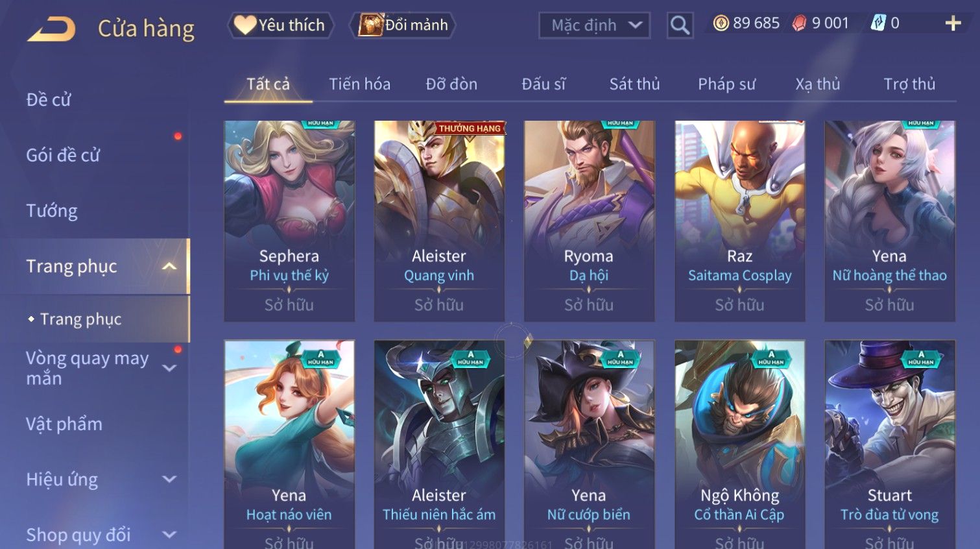Click the gold coin currency icon
The width and height of the screenshot is (980, 549).
click(x=721, y=23)
